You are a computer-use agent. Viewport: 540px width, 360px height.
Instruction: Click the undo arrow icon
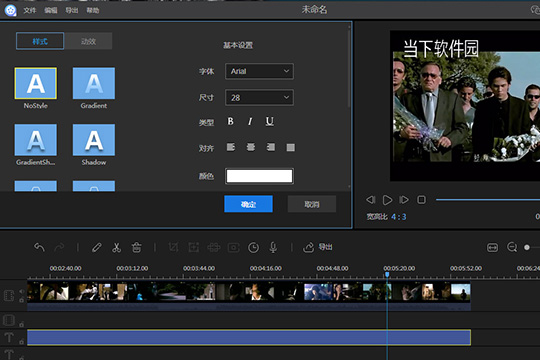click(39, 247)
